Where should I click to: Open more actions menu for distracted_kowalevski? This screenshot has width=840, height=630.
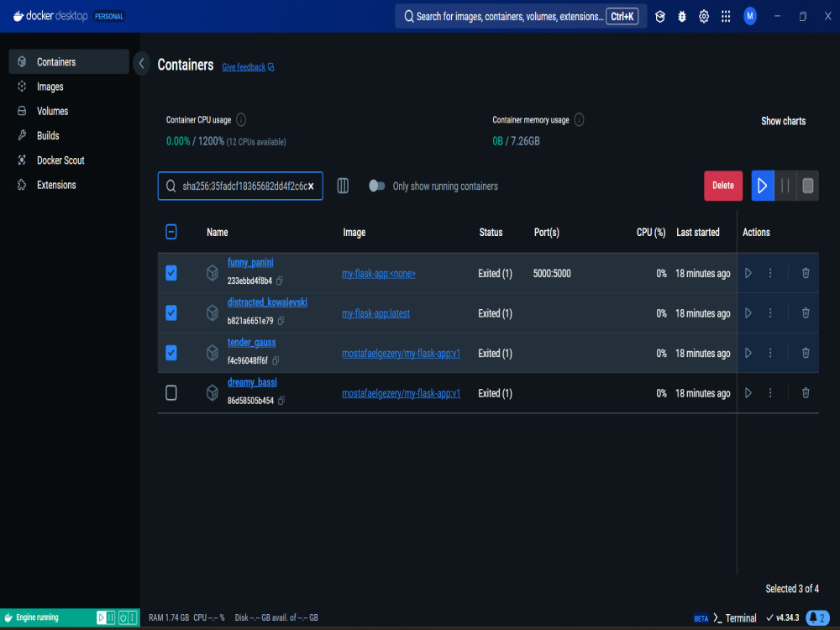[770, 312]
